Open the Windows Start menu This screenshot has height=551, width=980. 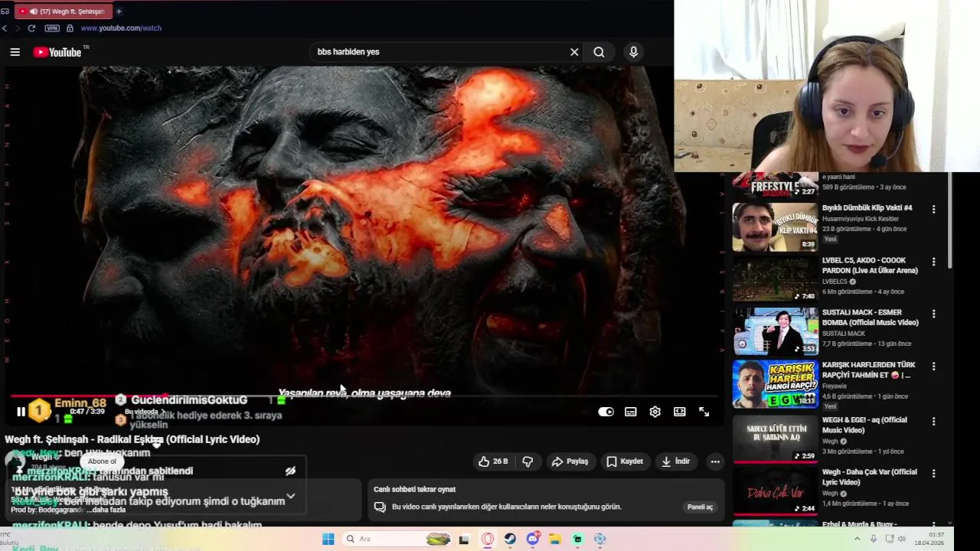(328, 539)
